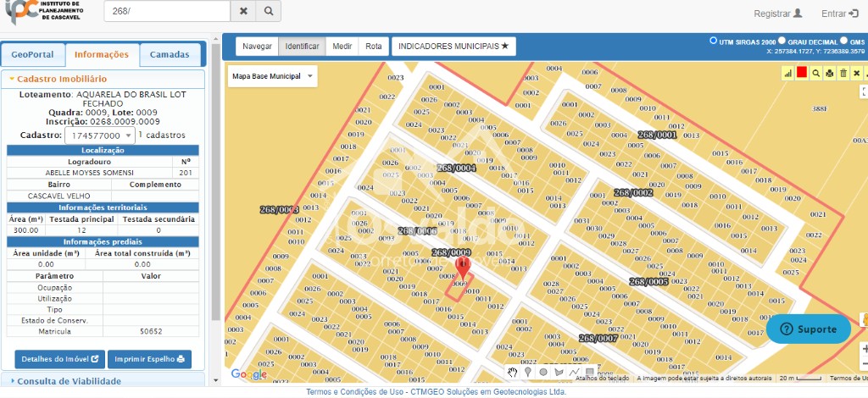The width and height of the screenshot is (868, 398).
Task: Click the Imprimir Espelho button
Action: click(x=149, y=359)
